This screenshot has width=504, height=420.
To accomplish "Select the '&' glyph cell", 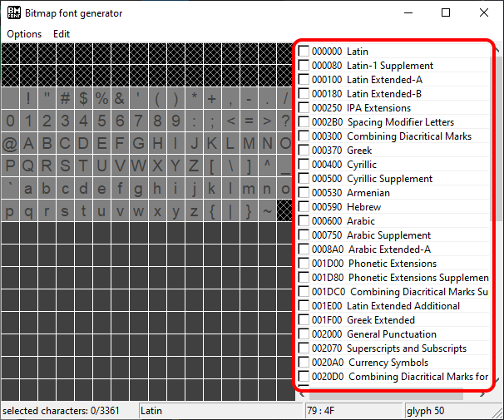I will click(120, 98).
